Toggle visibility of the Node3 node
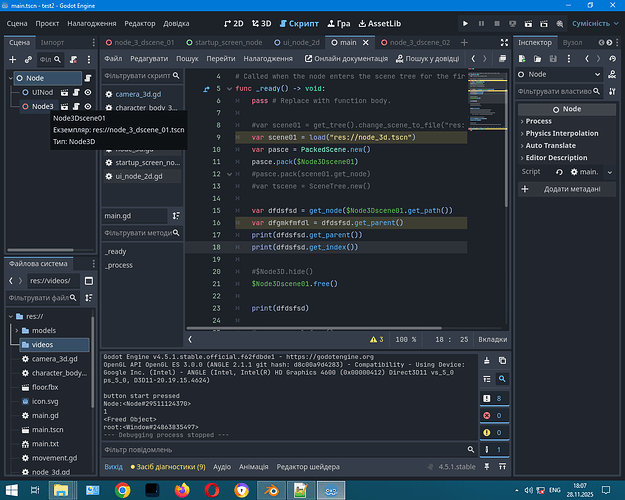The height and width of the screenshot is (500, 625). point(88,106)
